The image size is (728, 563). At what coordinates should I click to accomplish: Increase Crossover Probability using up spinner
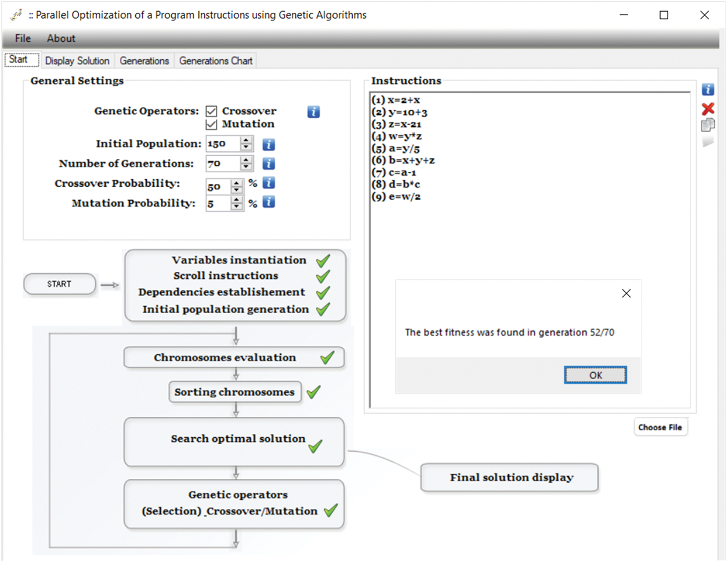(x=237, y=183)
